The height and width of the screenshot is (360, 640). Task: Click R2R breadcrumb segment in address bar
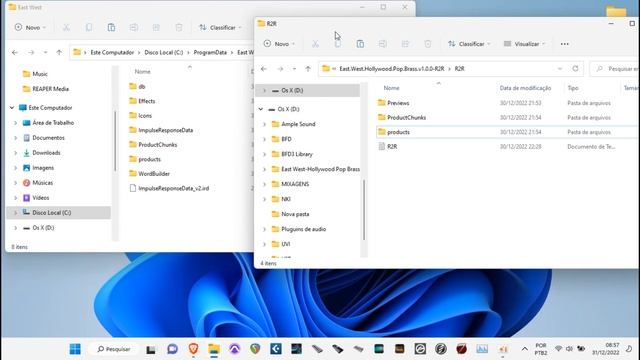pos(460,69)
